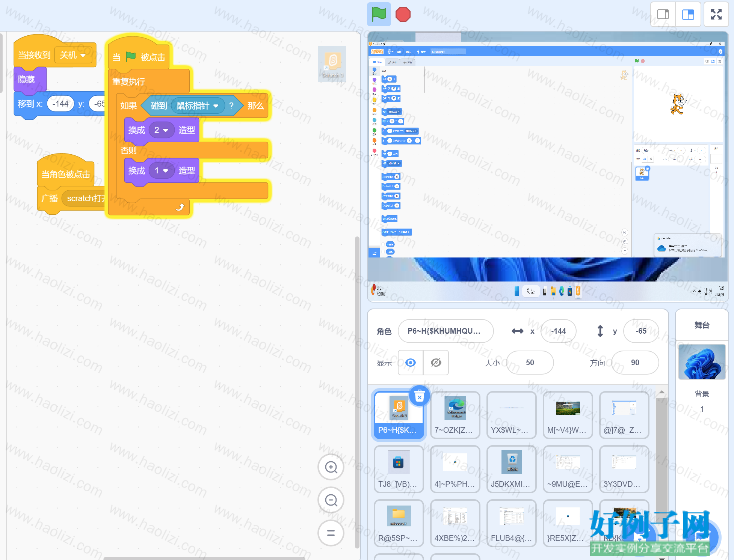Open costume 1 dropdown in 换成 block
Image resolution: width=734 pixels, height=560 pixels.
point(162,171)
